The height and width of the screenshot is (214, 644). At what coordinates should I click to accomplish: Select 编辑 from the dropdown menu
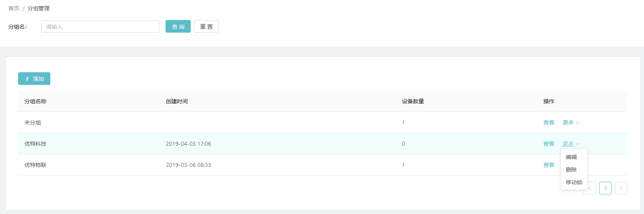[571, 157]
